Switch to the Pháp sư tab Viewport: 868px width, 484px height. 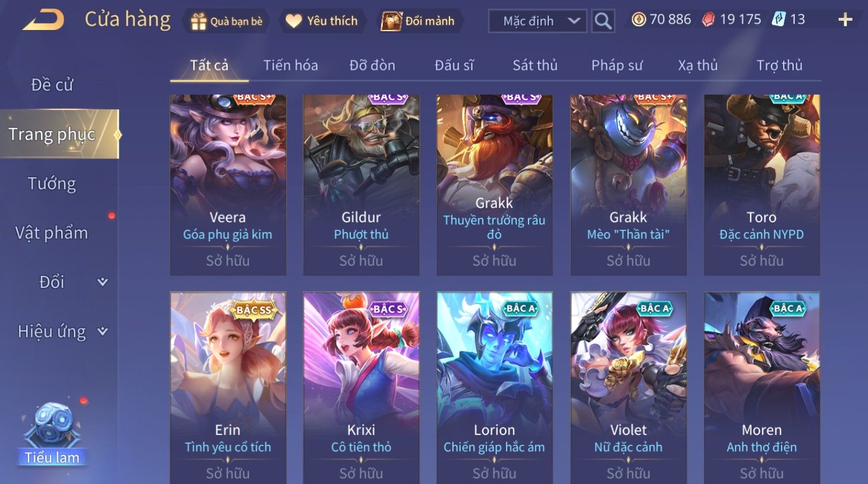pos(617,65)
